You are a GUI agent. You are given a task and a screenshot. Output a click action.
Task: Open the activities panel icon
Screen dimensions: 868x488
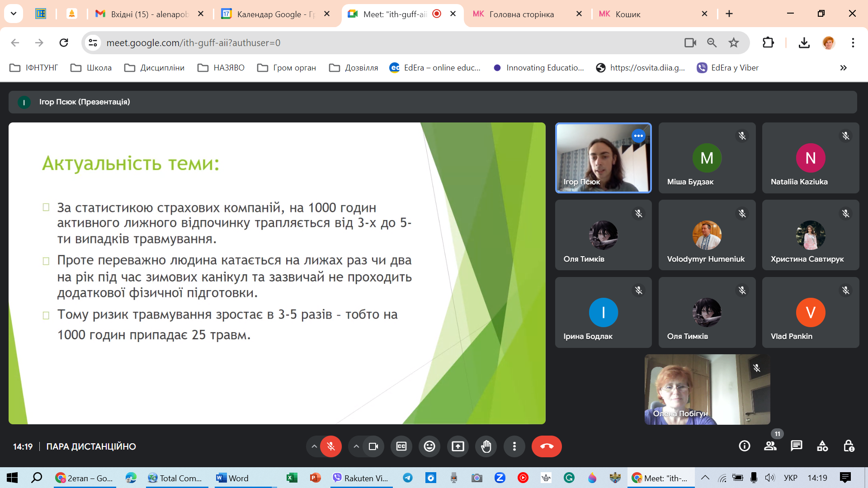tap(822, 446)
